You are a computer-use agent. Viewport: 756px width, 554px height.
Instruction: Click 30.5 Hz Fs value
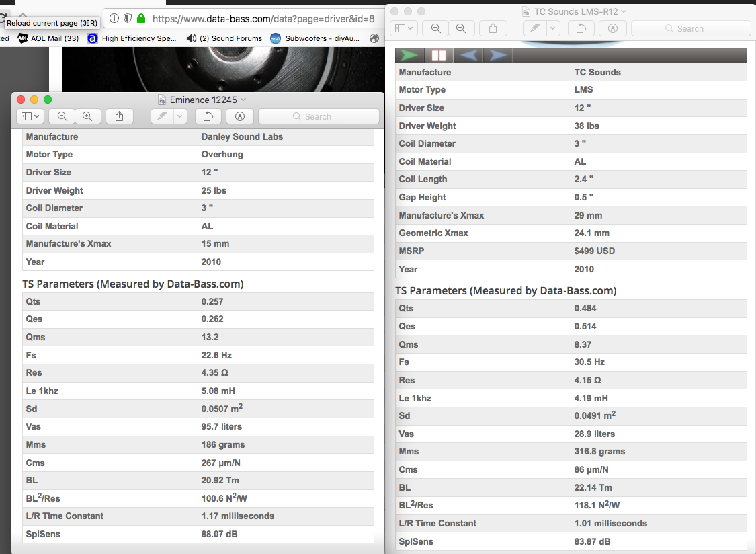589,362
